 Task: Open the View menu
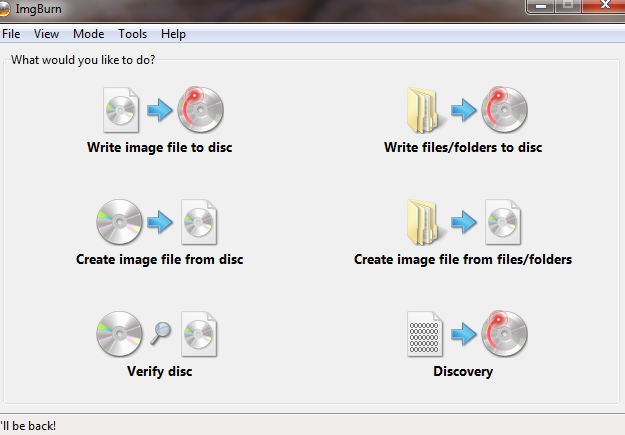[46, 34]
